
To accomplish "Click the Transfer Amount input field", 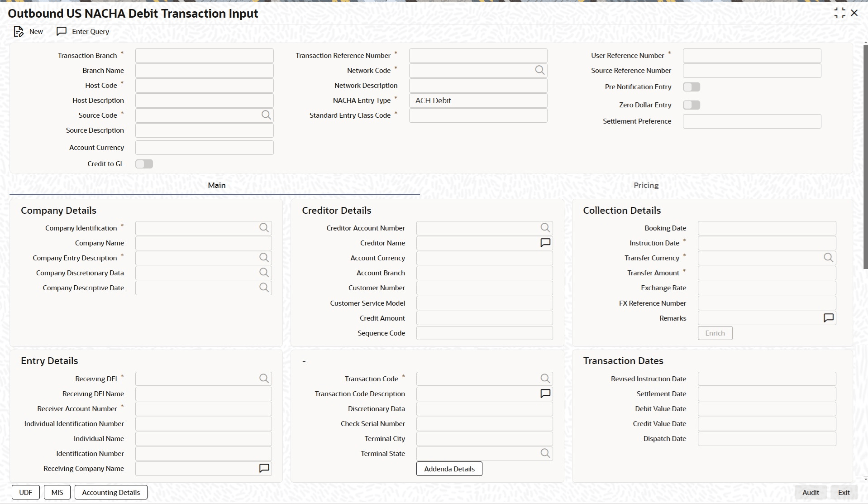I will 767,273.
